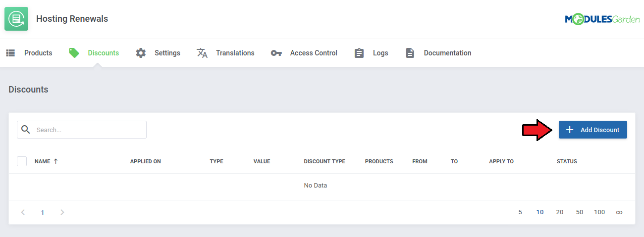Show 20 entries per page
This screenshot has width=644, height=237.
point(560,212)
